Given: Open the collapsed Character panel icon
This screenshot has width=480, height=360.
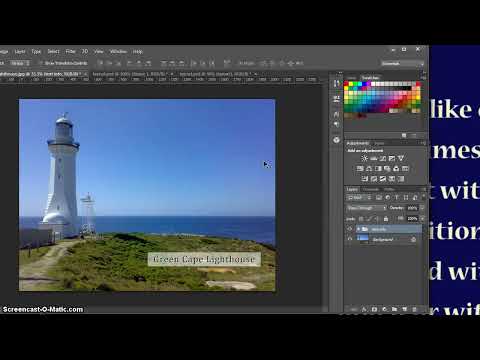Looking at the screenshot, I should click(336, 114).
